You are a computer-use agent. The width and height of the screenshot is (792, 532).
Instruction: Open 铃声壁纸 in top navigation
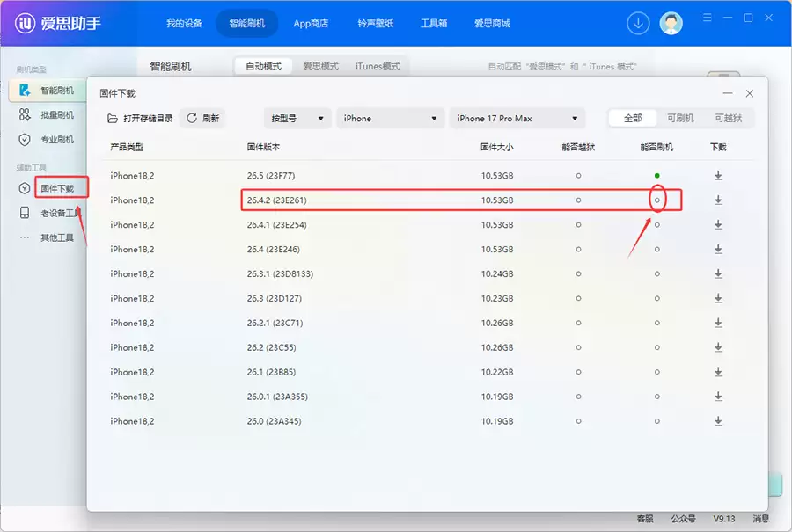[x=375, y=23]
